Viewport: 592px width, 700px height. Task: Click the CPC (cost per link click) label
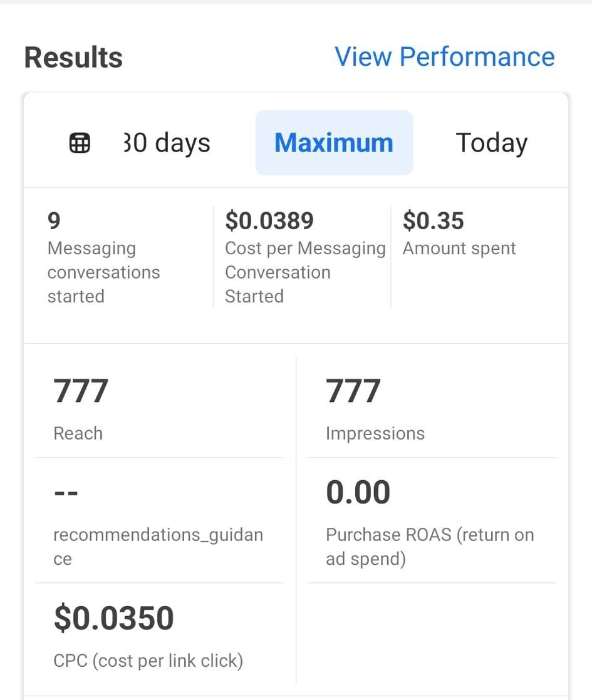148,661
